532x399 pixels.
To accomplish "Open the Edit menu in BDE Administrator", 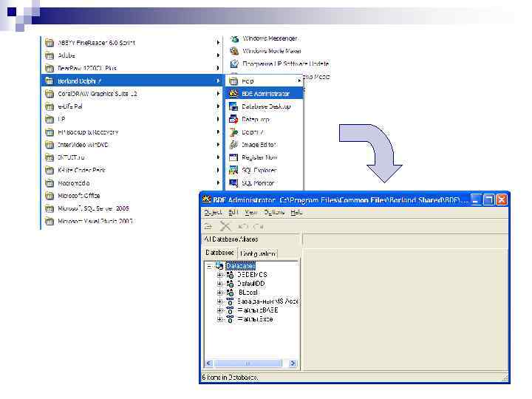I will [x=233, y=212].
